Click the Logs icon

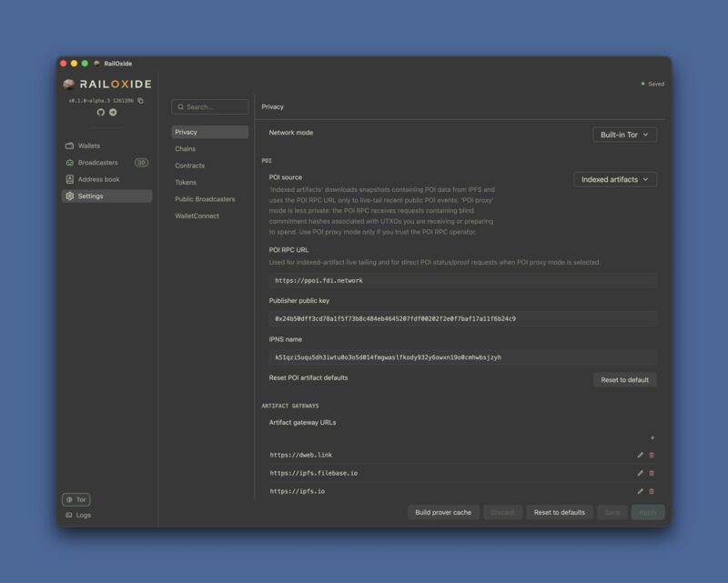coord(69,515)
